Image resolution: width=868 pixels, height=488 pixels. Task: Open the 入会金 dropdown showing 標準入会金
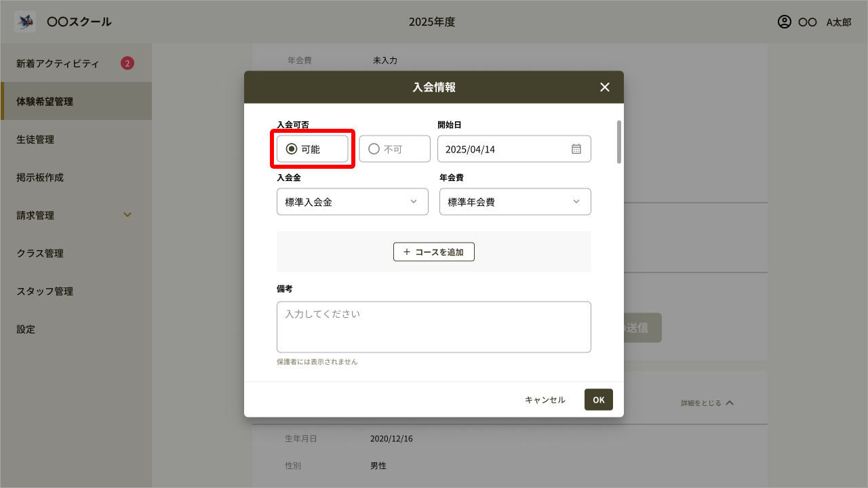(352, 201)
